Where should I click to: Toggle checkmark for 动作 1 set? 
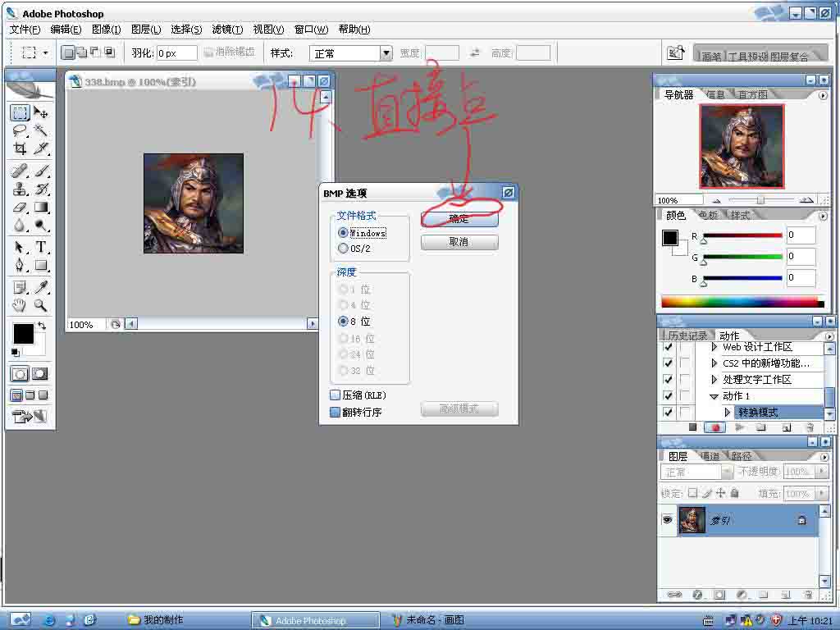tap(668, 396)
